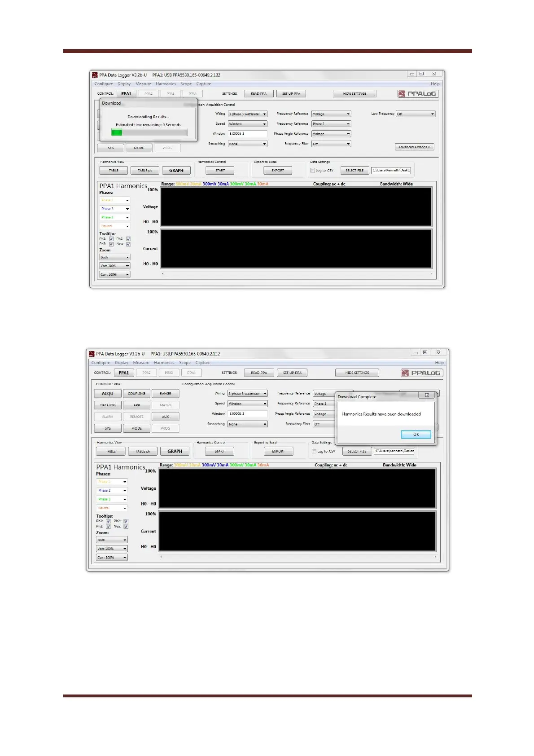Open the Scope menu in the Download Complete window
The image size is (534, 756).
pos(185,363)
